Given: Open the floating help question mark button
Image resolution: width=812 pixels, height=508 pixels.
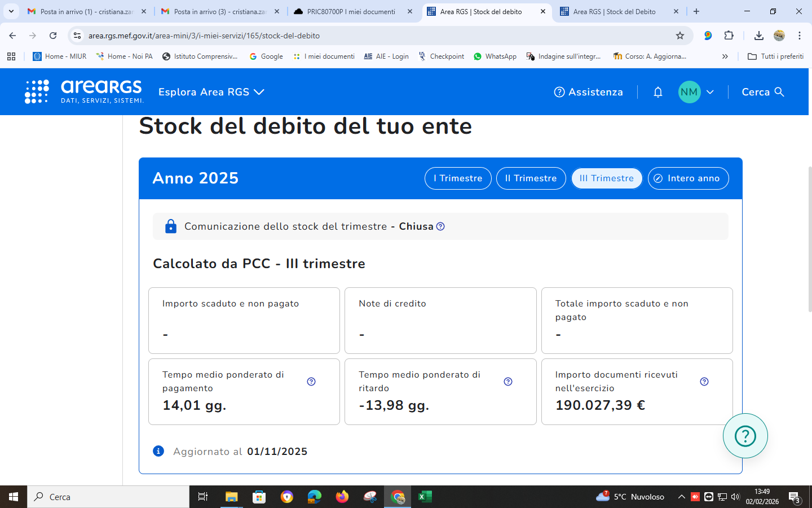Looking at the screenshot, I should coord(745,436).
